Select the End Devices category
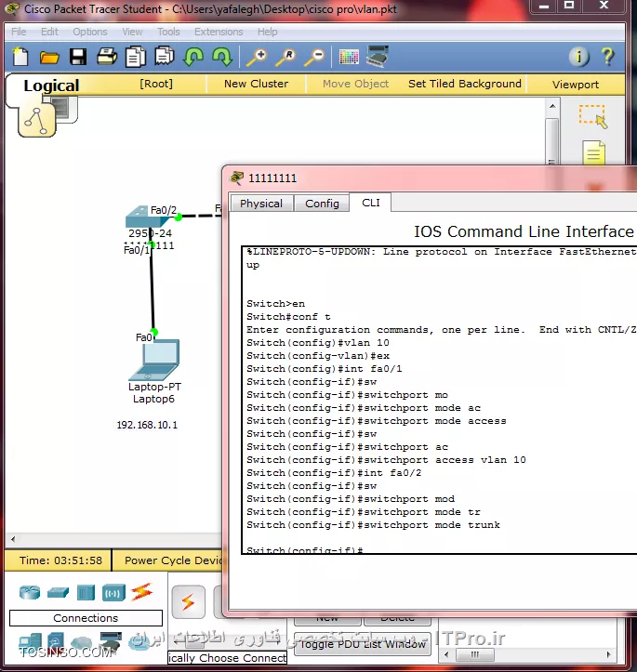 tap(30, 642)
